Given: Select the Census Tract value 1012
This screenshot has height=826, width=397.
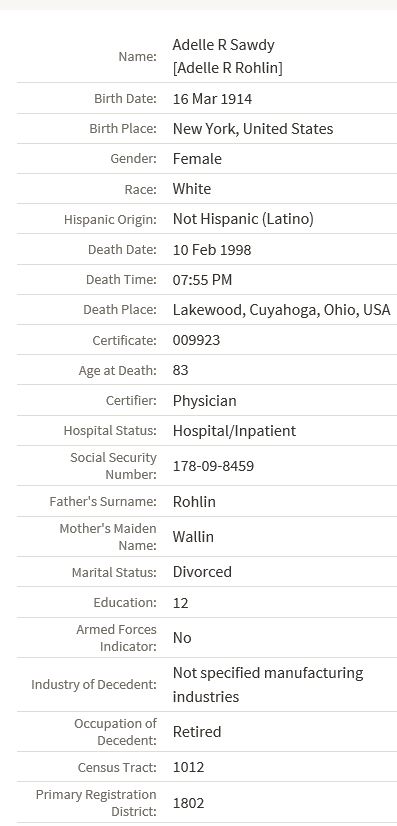Looking at the screenshot, I should pos(188,767).
